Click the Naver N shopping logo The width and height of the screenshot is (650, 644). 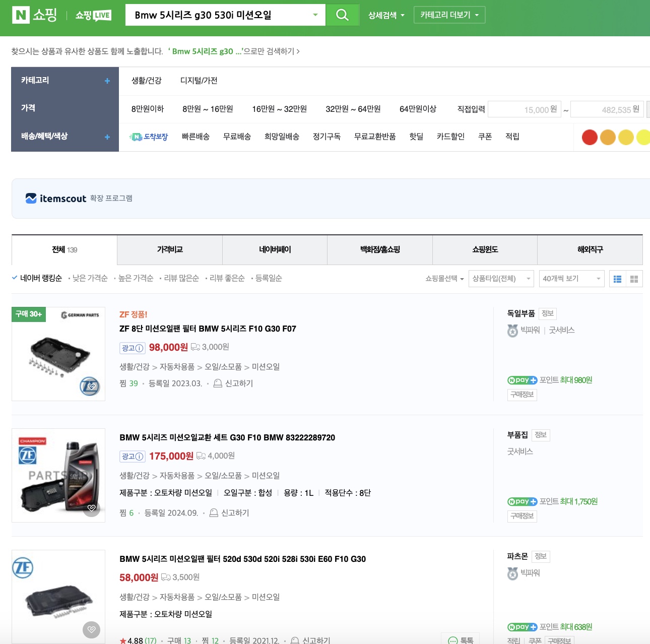[34, 15]
